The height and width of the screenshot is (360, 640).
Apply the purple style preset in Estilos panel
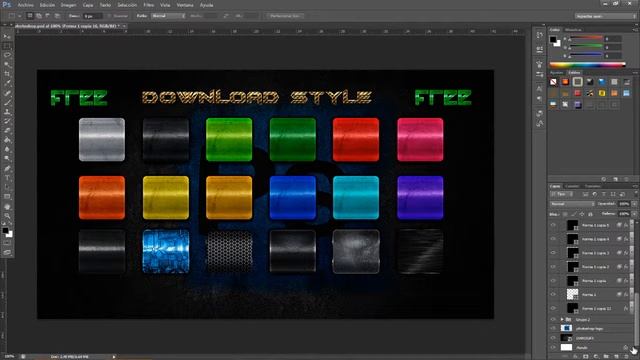pyautogui.click(x=578, y=105)
